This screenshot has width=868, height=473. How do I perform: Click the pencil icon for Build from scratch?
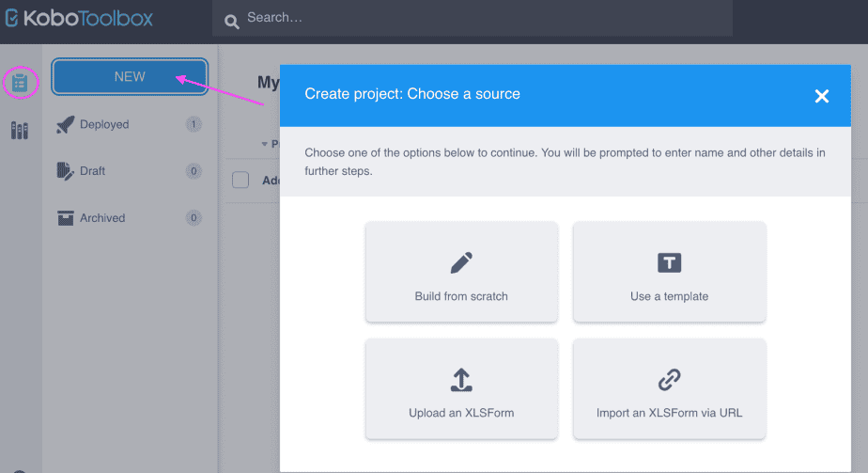pyautogui.click(x=461, y=262)
